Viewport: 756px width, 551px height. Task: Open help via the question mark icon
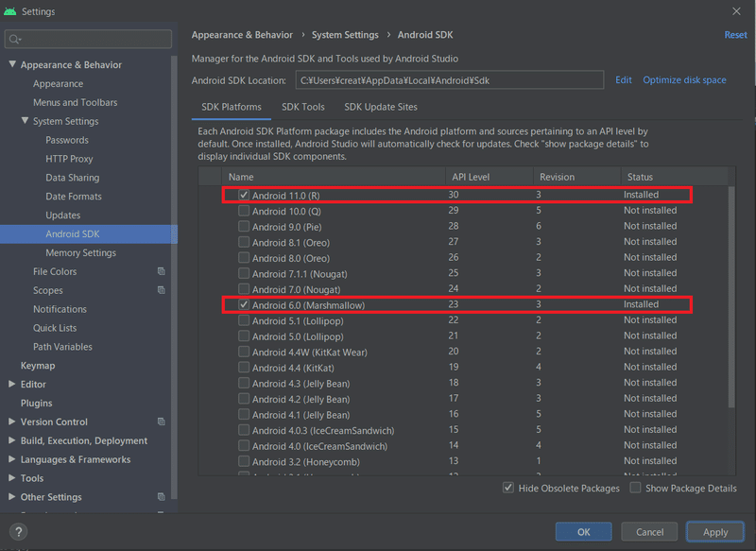click(x=19, y=532)
